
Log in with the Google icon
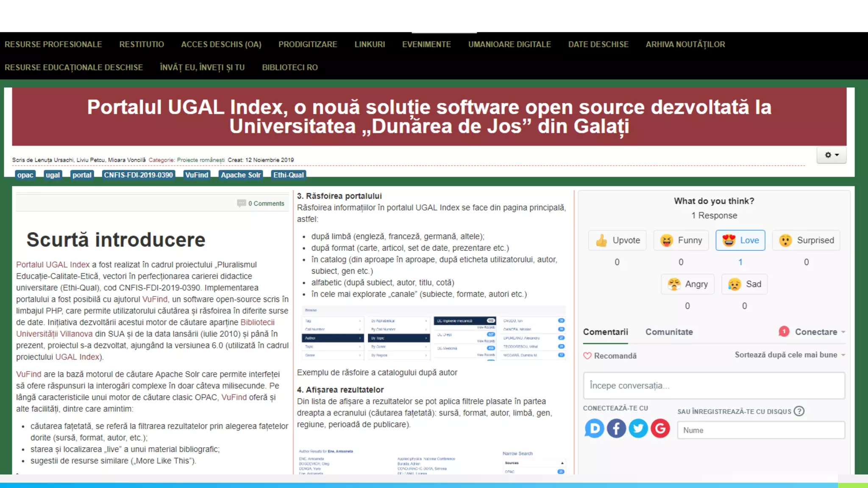(660, 429)
